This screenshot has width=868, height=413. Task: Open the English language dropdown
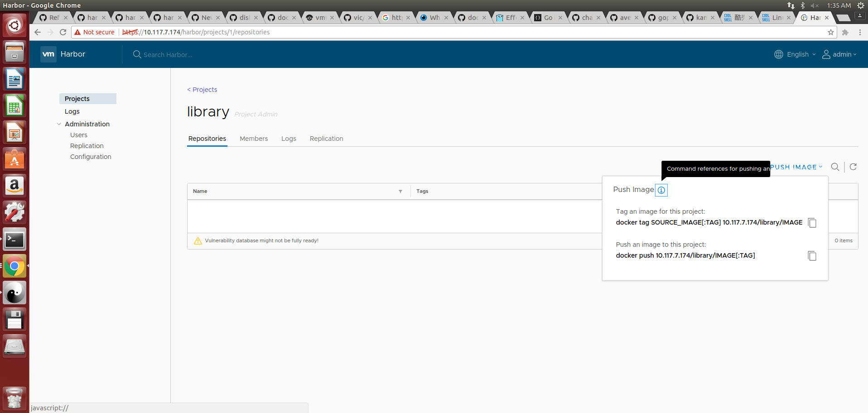[801, 54]
